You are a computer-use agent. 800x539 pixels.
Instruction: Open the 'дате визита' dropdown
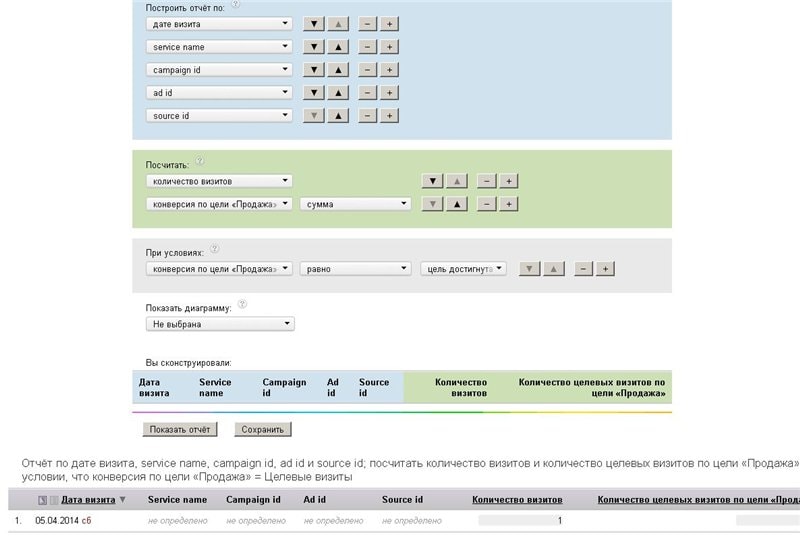219,23
